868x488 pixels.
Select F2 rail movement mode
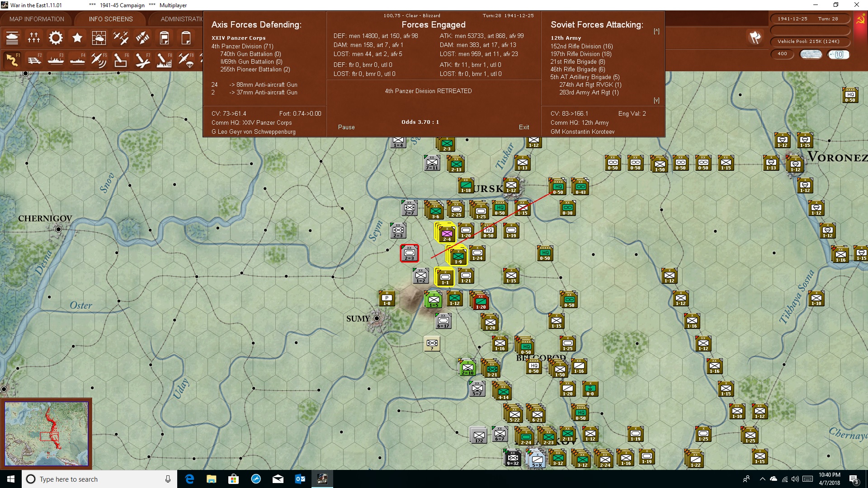pos(34,60)
